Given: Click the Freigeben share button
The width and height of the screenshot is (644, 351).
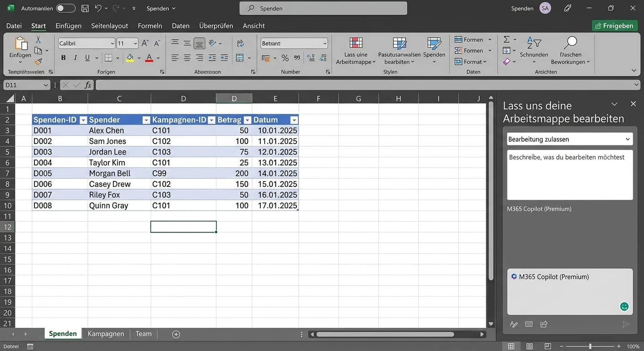Looking at the screenshot, I should point(615,26).
